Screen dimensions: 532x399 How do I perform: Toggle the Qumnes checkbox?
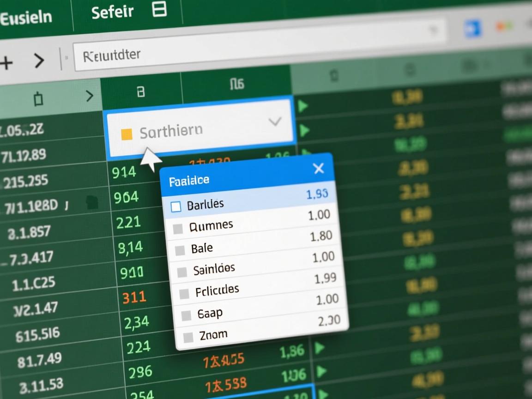[x=178, y=229]
